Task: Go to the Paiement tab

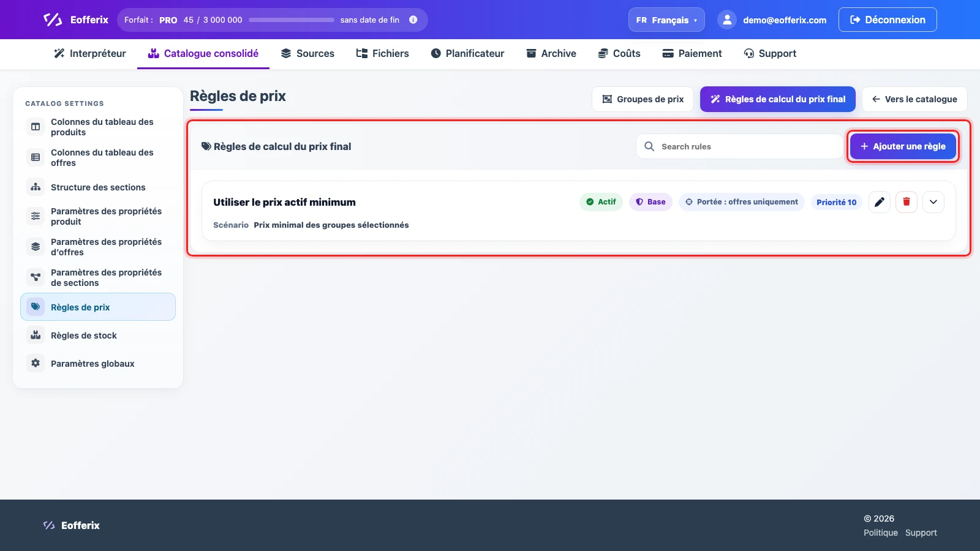Action: pyautogui.click(x=692, y=53)
